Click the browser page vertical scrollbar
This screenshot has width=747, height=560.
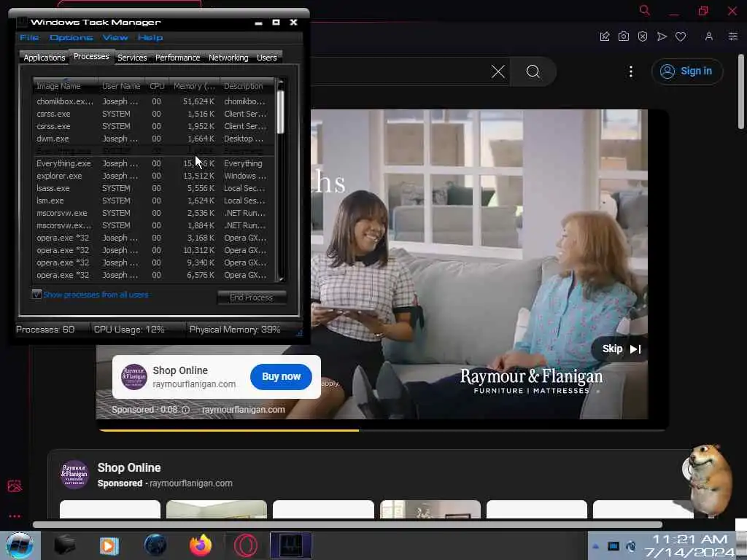pos(741,91)
